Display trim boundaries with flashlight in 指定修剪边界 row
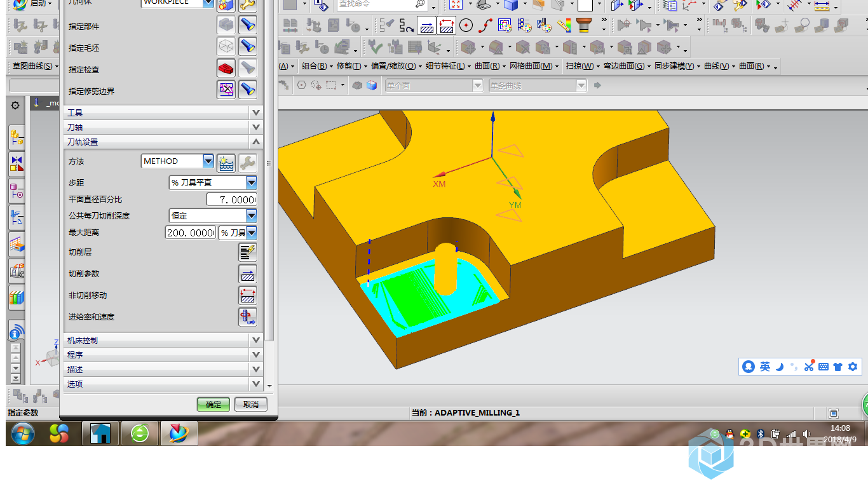Viewport: 868px width, 488px height. point(247,90)
